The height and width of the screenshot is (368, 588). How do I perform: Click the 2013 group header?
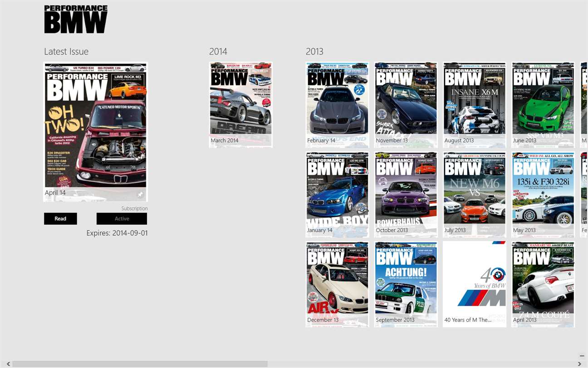click(314, 51)
